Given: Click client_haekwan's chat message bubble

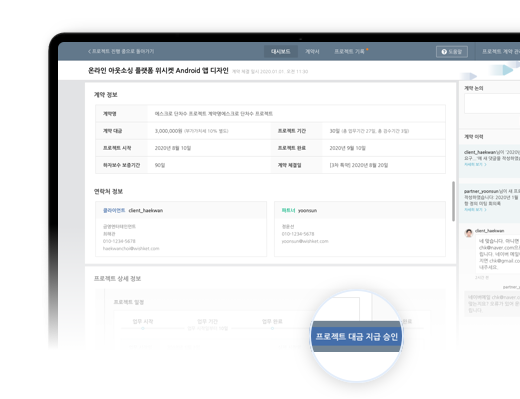Looking at the screenshot, I should pyautogui.click(x=498, y=254).
